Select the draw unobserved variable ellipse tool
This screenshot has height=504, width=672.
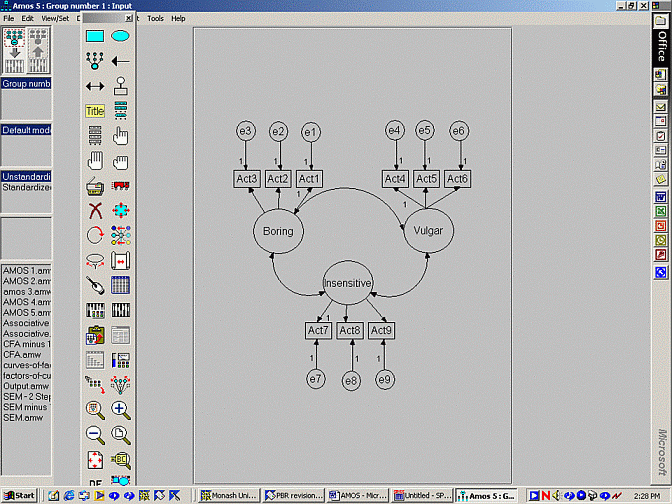[120, 36]
